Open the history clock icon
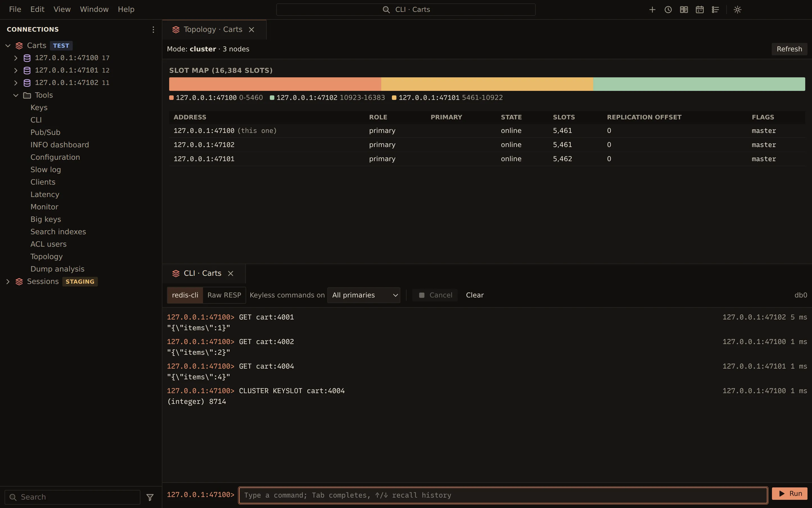812x508 pixels. (668, 9)
